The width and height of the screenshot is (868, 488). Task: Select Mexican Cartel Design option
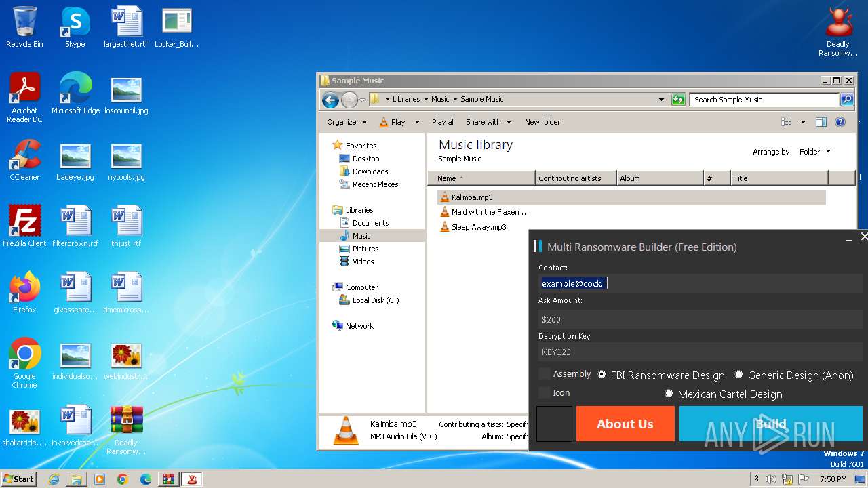pos(723,394)
